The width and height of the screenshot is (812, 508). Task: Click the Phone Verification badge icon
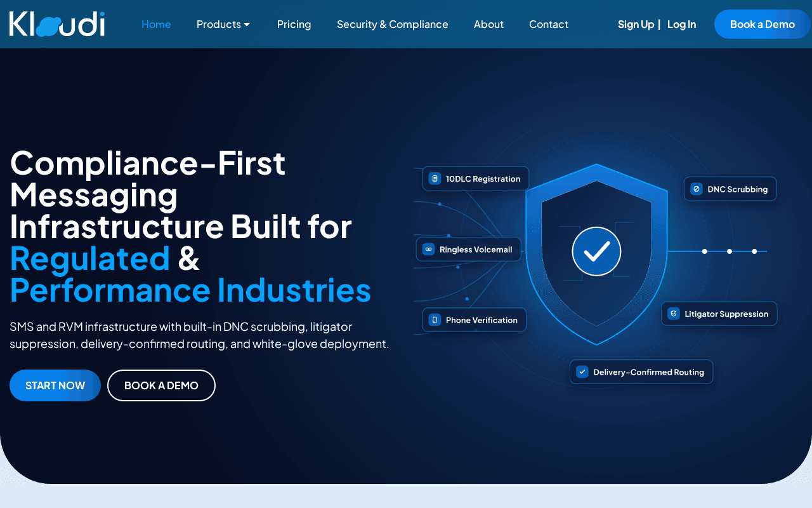(x=435, y=320)
